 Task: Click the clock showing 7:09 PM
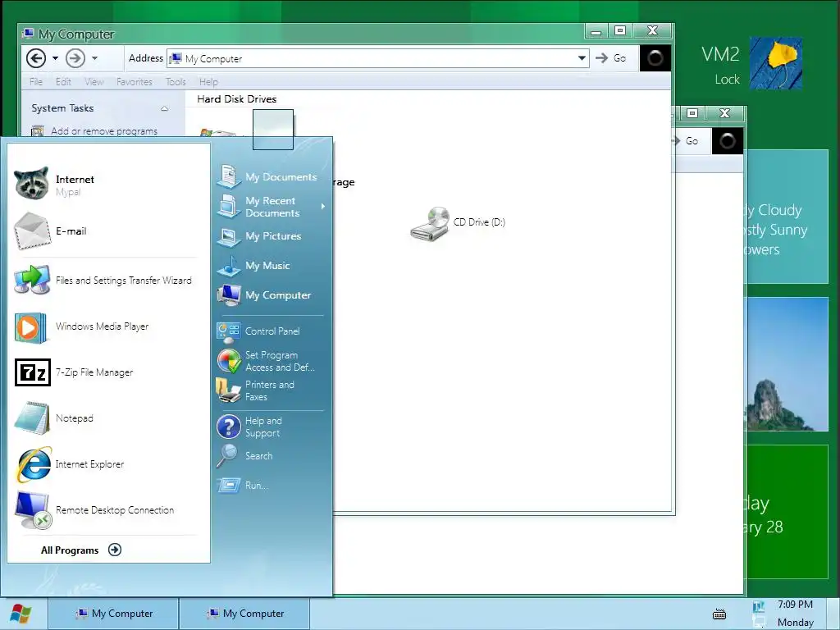pyautogui.click(x=795, y=605)
